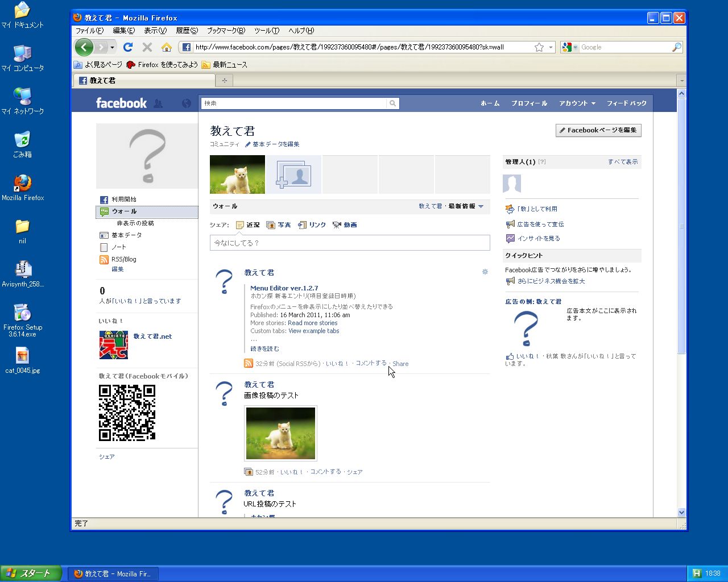Select the Firefox Setup 3.6.14.exe desktop icon
The image size is (728, 582).
click(x=22, y=320)
